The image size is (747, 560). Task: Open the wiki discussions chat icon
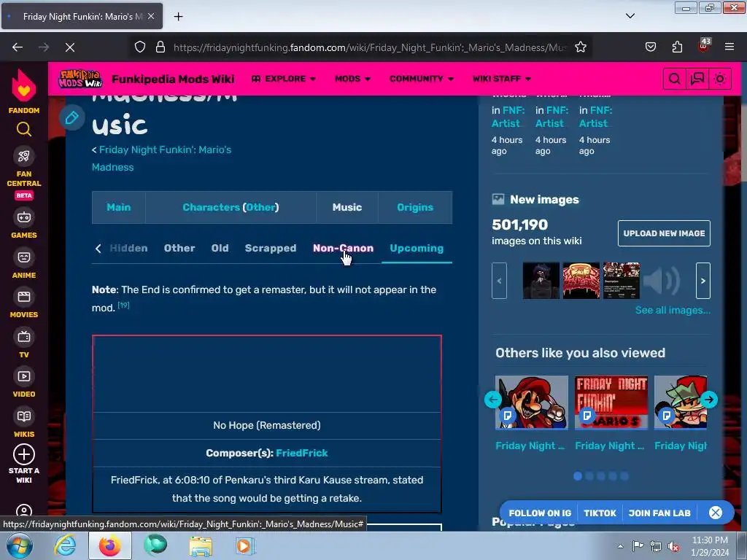click(697, 79)
